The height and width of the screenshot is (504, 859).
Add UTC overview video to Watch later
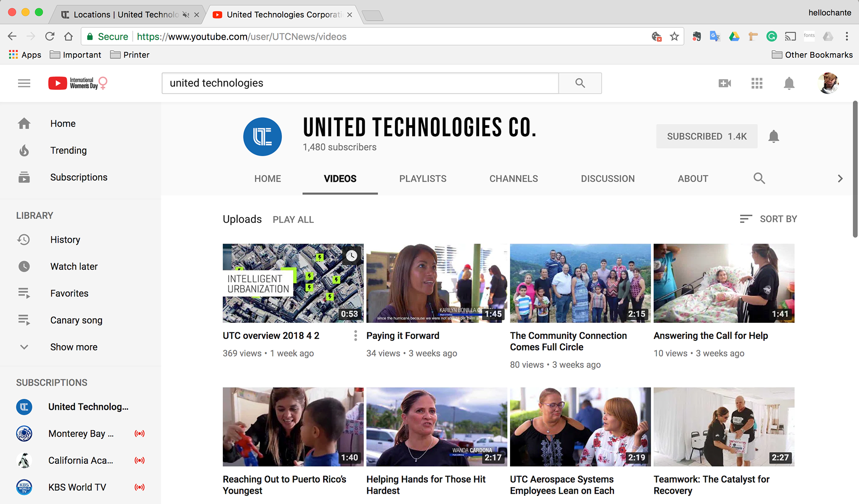point(352,255)
